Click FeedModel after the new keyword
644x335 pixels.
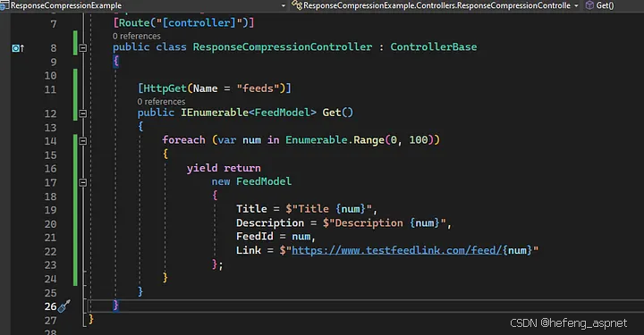point(264,181)
